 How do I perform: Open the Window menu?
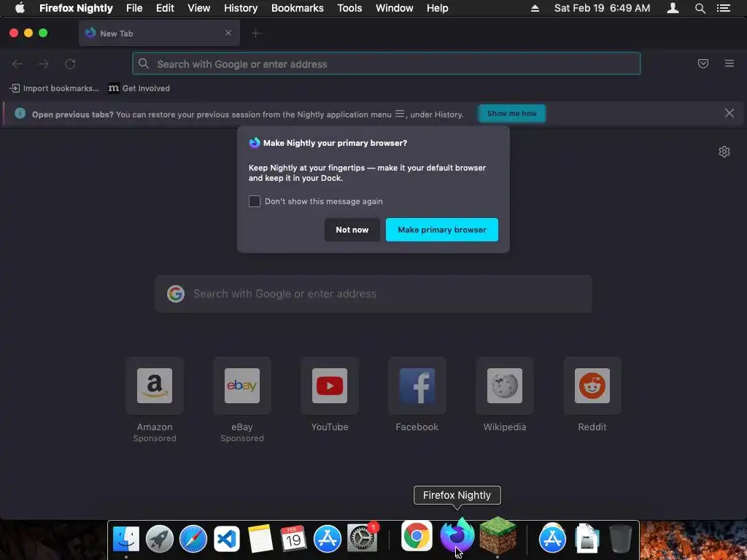[x=394, y=8]
